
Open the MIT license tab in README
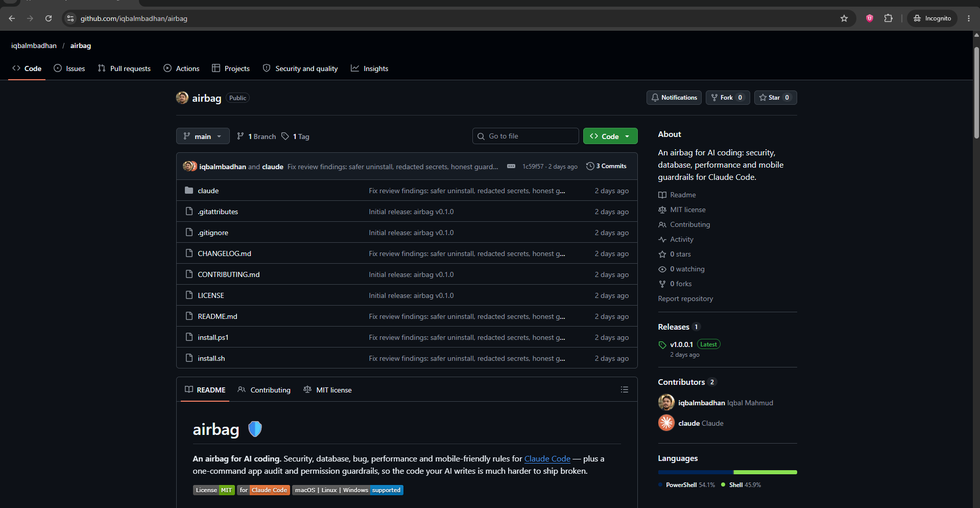(328, 390)
